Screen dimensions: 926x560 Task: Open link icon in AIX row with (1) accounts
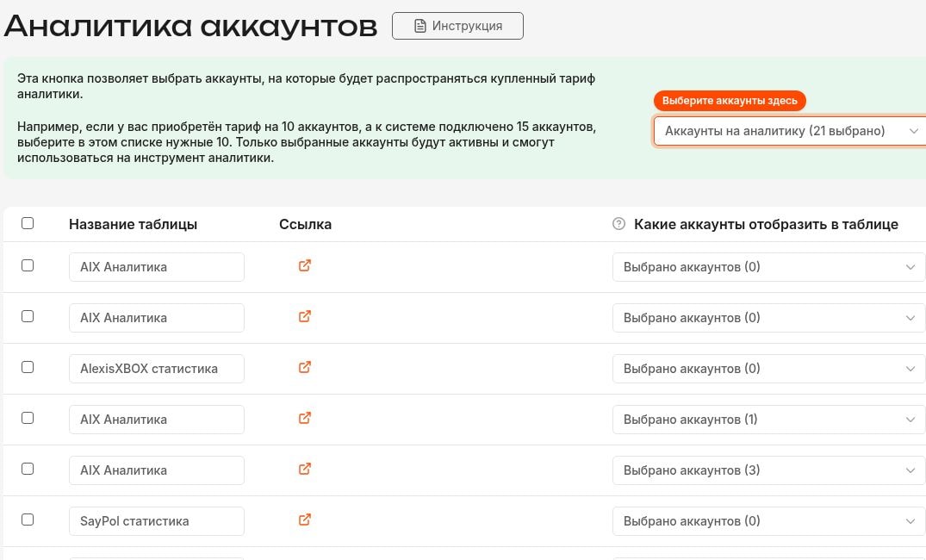click(x=305, y=418)
